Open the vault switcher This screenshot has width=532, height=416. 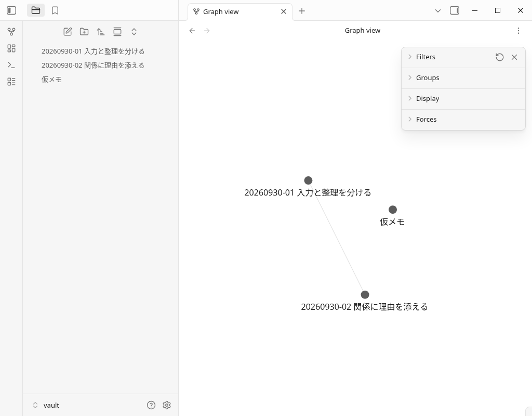(x=46, y=405)
